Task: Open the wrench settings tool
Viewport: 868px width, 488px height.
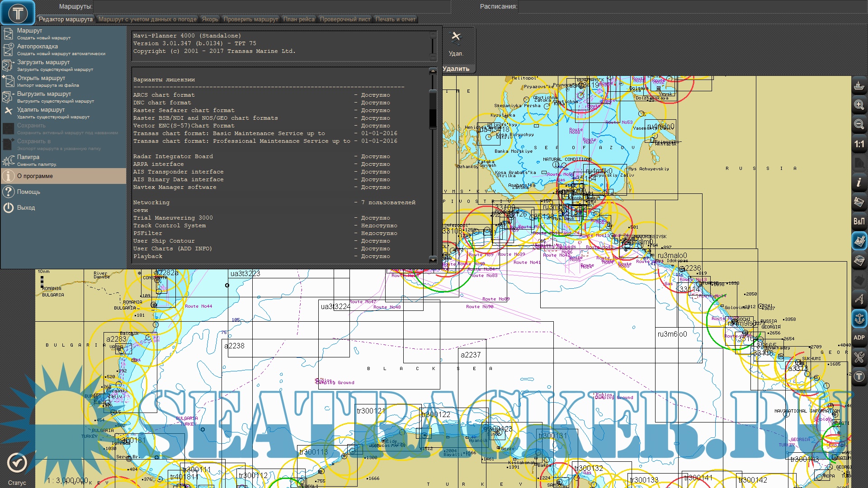Action: coord(859,357)
